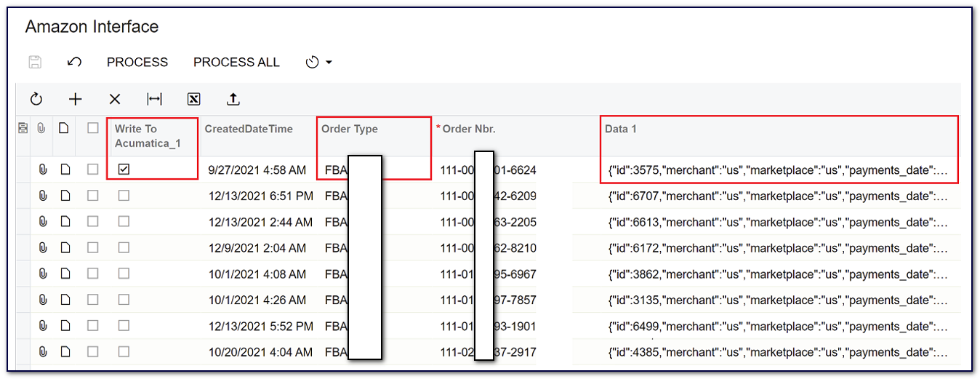
Task: Tick the select-all header checkbox
Action: coord(92,129)
